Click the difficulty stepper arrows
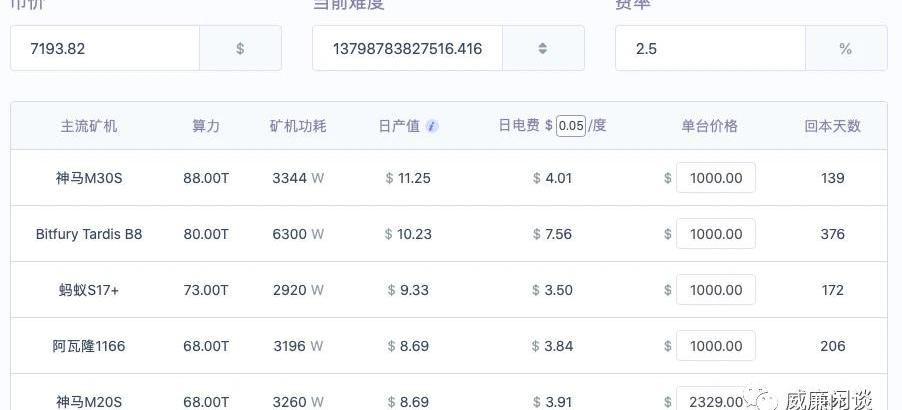 point(542,48)
